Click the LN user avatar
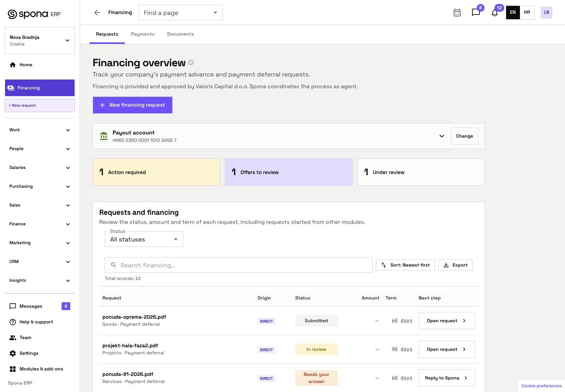 (547, 13)
